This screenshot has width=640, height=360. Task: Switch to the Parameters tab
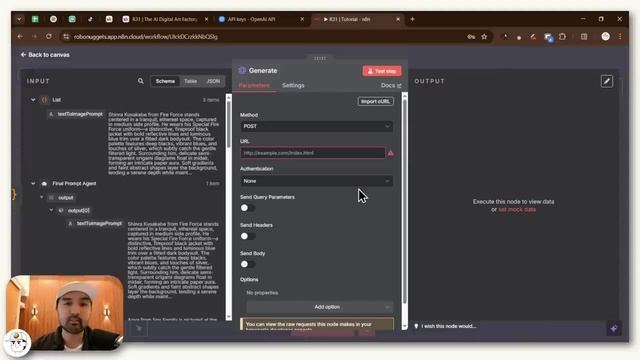pos(254,85)
